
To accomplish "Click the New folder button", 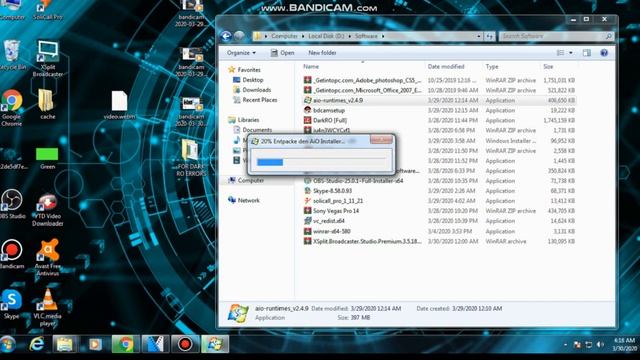I will coord(322,53).
